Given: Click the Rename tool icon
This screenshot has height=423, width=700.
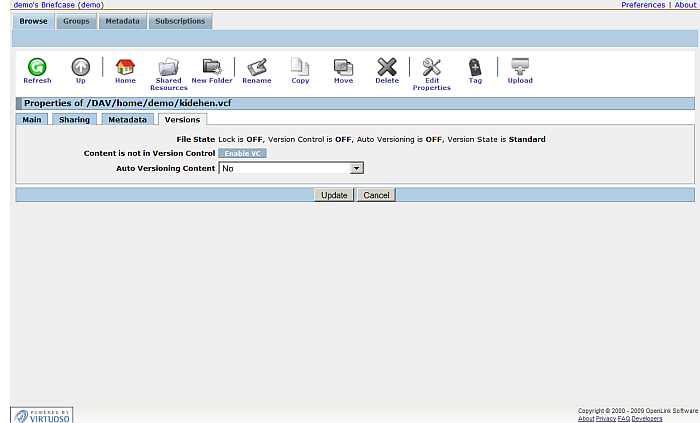Looking at the screenshot, I should pyautogui.click(x=257, y=68).
